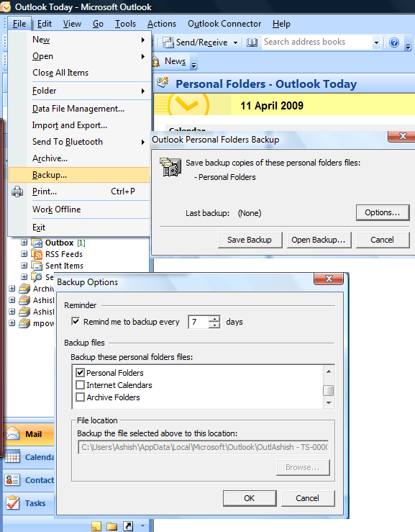The width and height of the screenshot is (415, 532).
Task: Expand the Archive folders tree node
Action: tap(12, 289)
